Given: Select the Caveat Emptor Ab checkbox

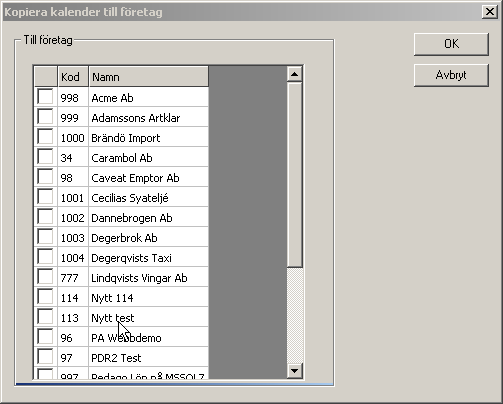Looking at the screenshot, I should click(45, 177).
